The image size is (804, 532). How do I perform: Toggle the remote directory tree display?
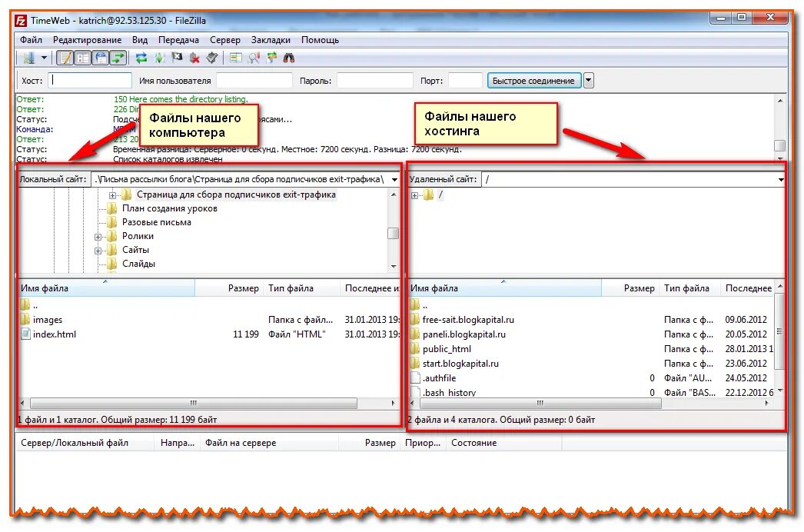pos(101,58)
